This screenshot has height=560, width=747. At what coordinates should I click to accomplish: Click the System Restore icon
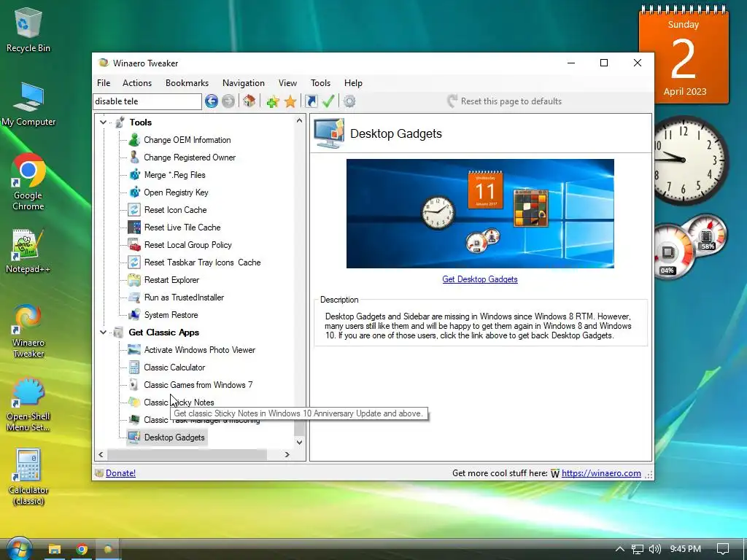134,315
